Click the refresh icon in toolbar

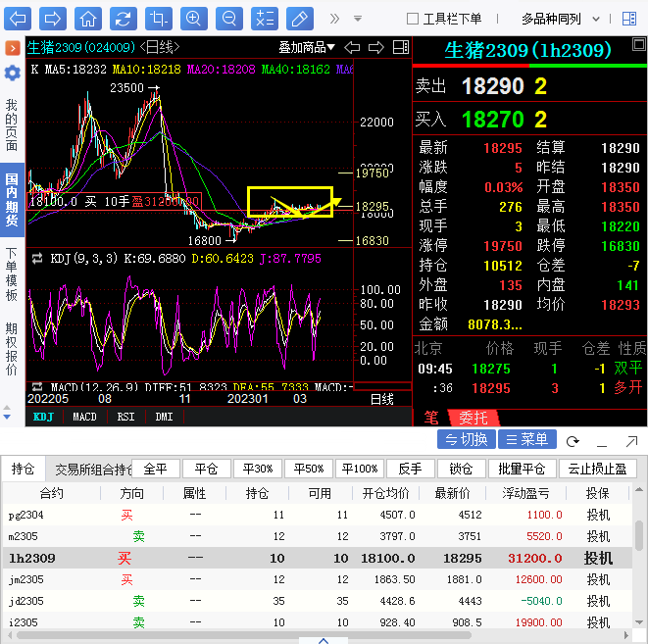click(123, 18)
